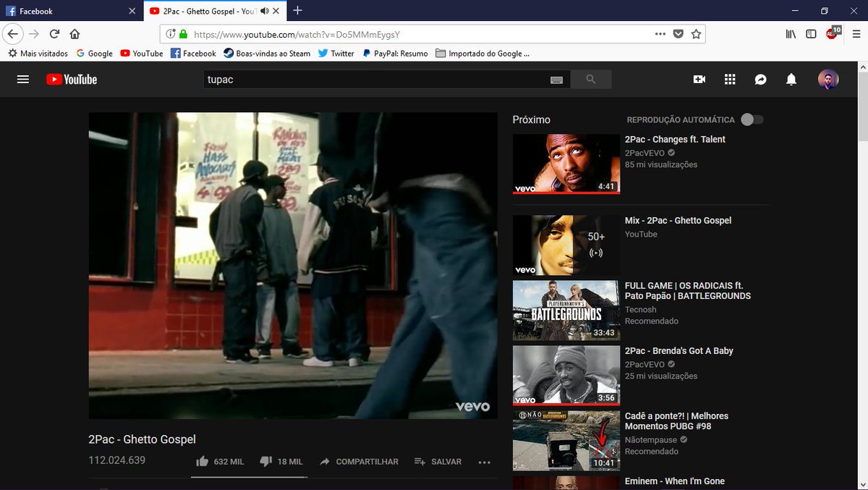Open PayPal: Resumo bookmark
The height and width of the screenshot is (490, 868).
[x=395, y=54]
